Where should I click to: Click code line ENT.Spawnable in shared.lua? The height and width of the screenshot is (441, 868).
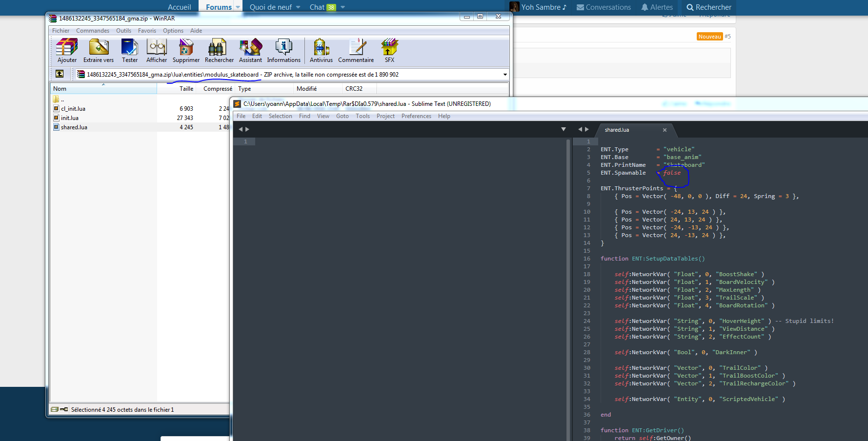tap(641, 173)
